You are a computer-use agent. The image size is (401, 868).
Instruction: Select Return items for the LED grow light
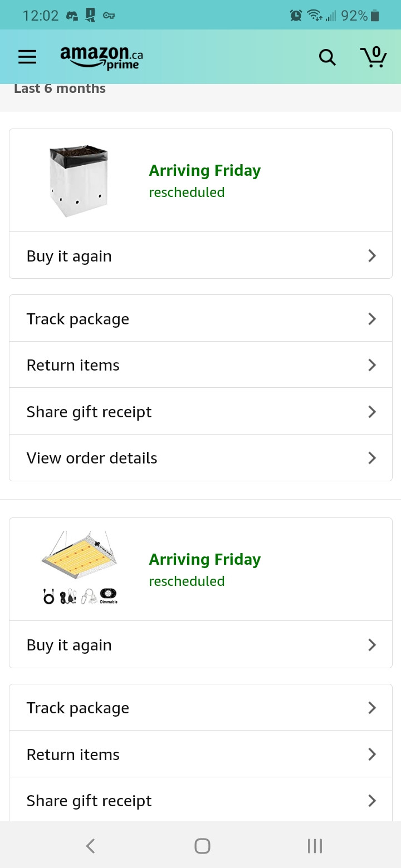coord(73,754)
